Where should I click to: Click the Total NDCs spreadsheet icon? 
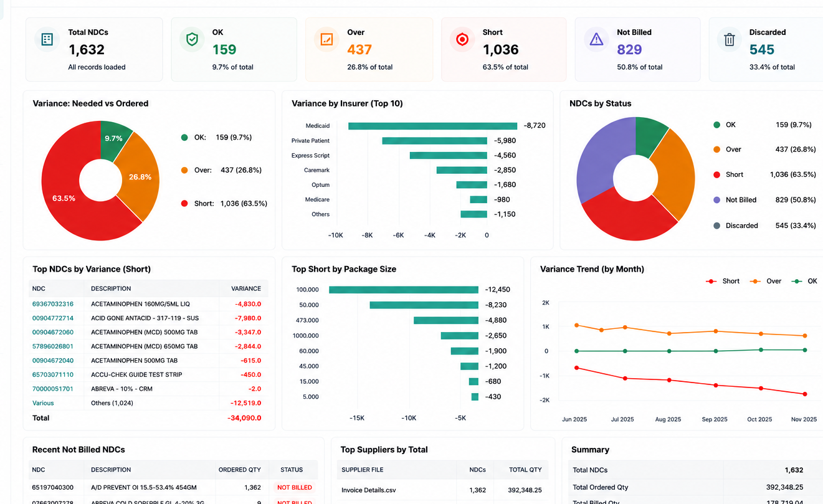[x=47, y=39]
